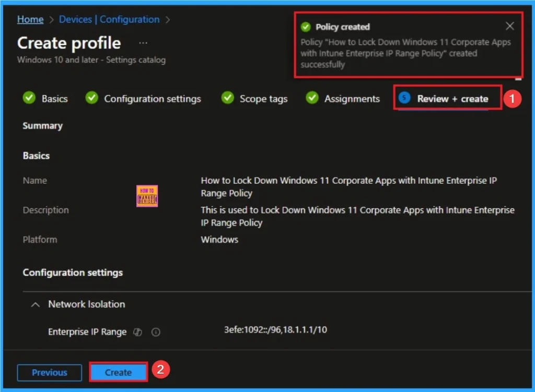Click the Create button
This screenshot has height=392, width=535.
(118, 372)
